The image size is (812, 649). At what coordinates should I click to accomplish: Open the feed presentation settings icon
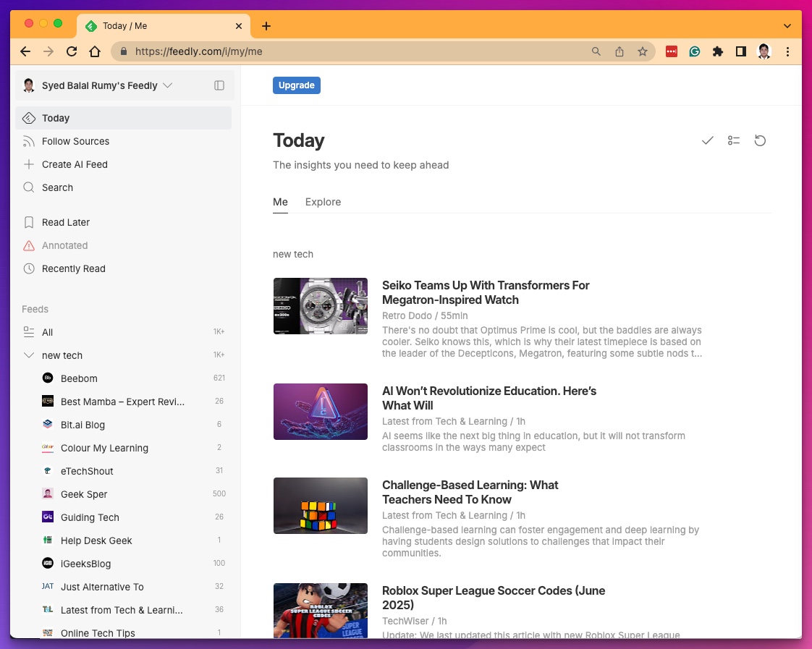coord(734,140)
